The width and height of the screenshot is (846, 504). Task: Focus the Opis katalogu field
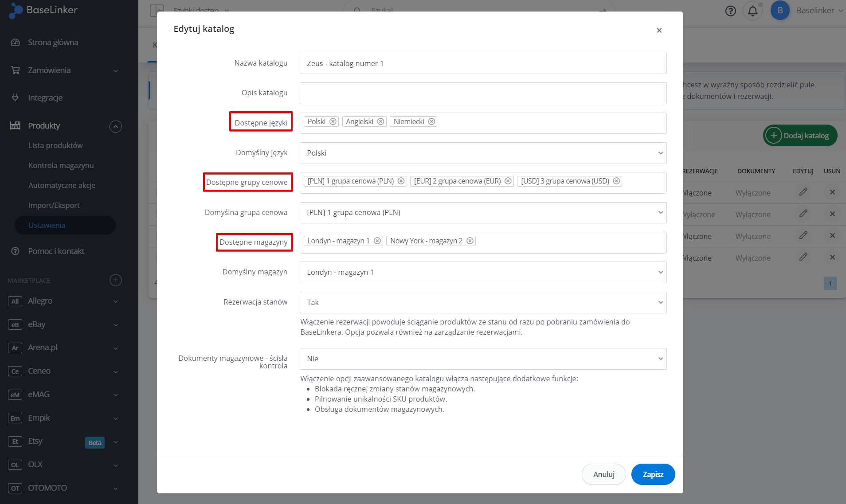pos(483,93)
